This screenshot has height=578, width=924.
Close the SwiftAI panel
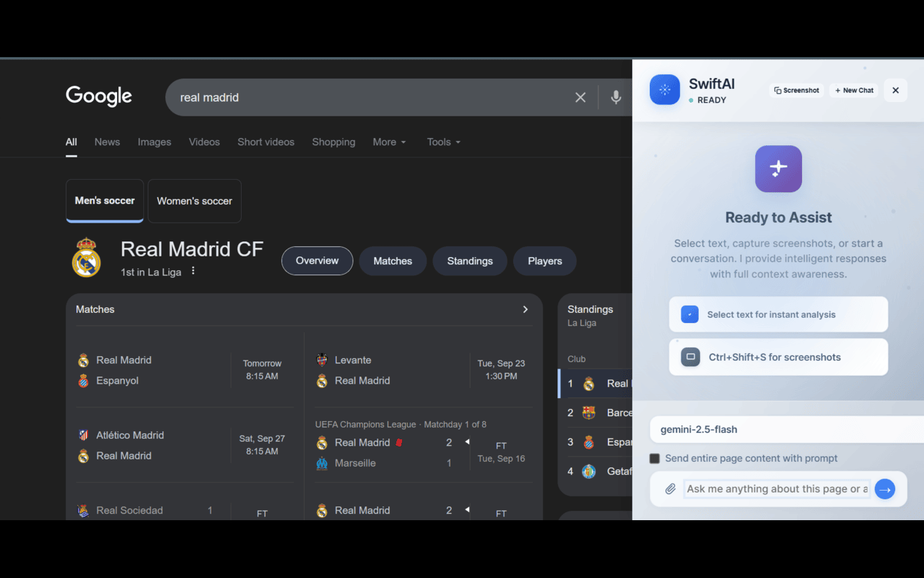896,90
